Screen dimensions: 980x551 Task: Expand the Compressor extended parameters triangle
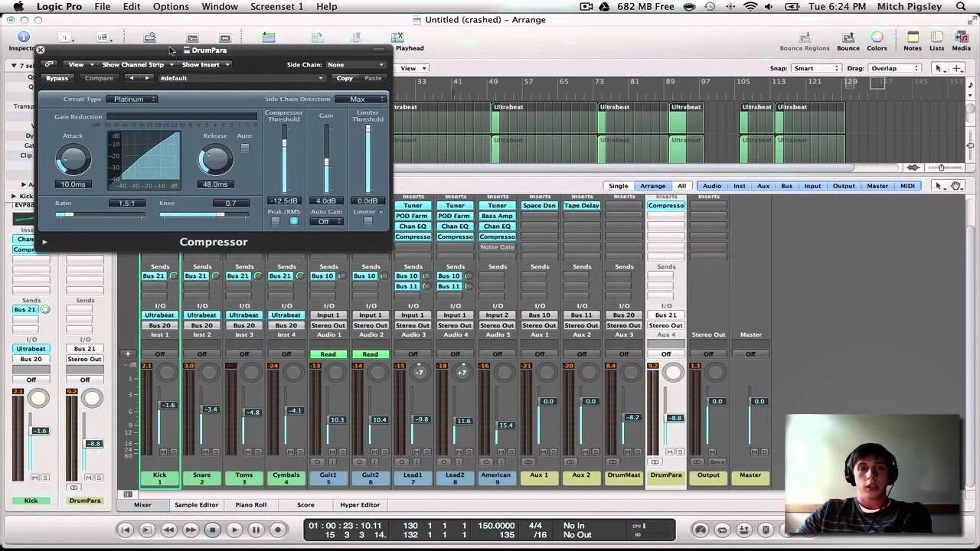[x=44, y=242]
